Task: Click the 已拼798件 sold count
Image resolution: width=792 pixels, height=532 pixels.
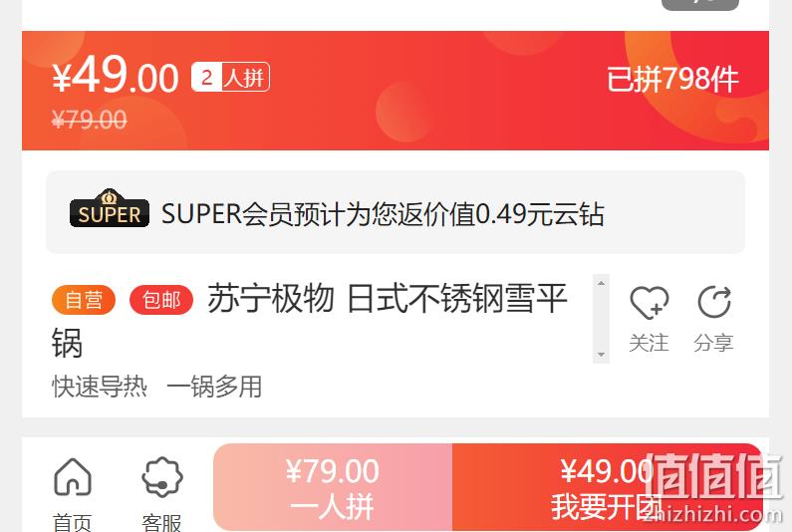Action: (672, 80)
